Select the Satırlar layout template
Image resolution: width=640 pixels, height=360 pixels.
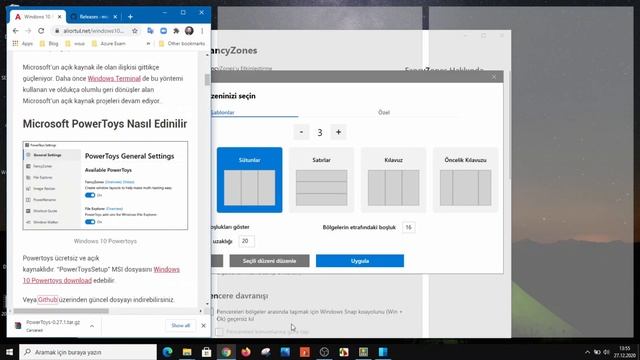coord(322,180)
